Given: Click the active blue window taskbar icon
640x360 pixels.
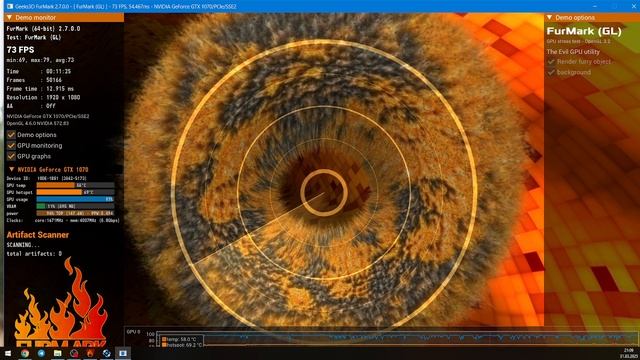Looking at the screenshot, I should click(x=123, y=353).
